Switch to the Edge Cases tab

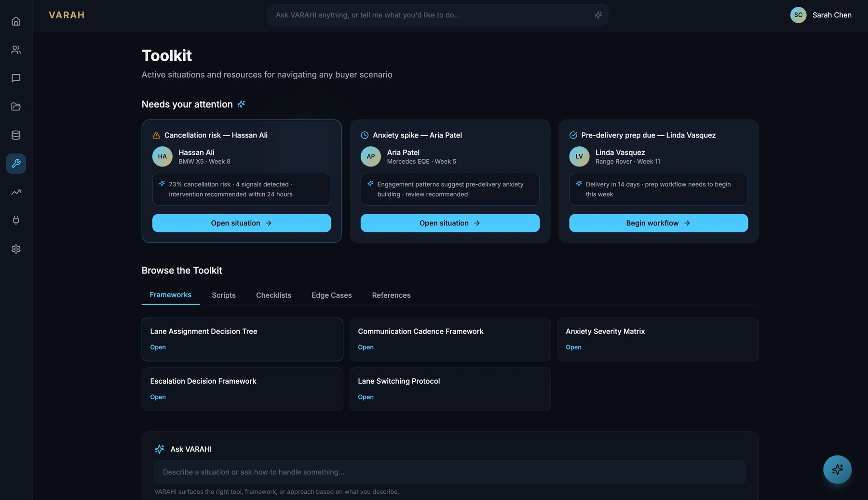click(332, 295)
